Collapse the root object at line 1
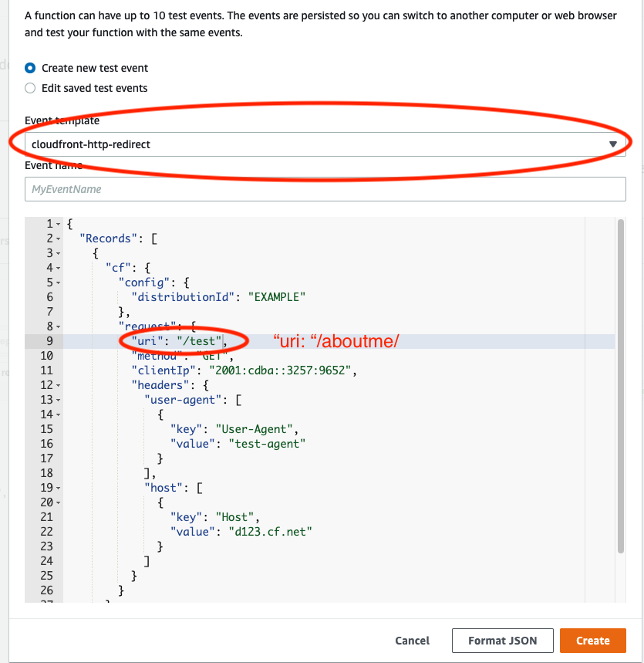The width and height of the screenshot is (644, 663). [59, 224]
